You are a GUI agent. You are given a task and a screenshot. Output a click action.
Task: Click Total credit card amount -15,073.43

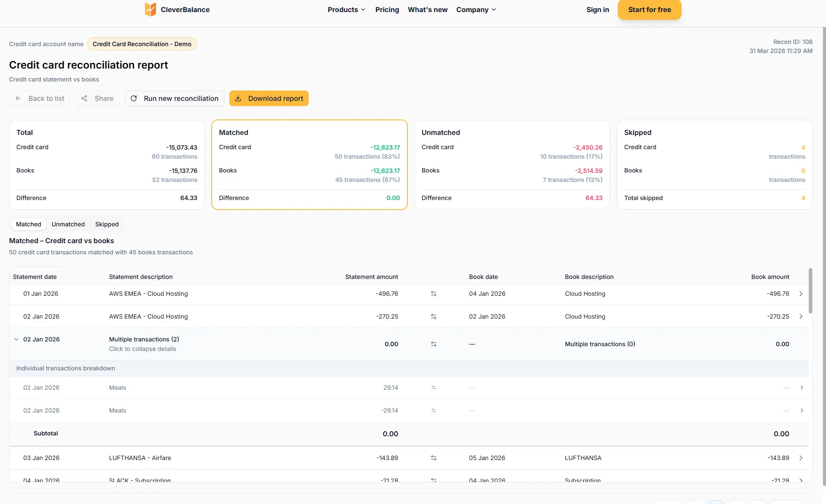pyautogui.click(x=182, y=147)
